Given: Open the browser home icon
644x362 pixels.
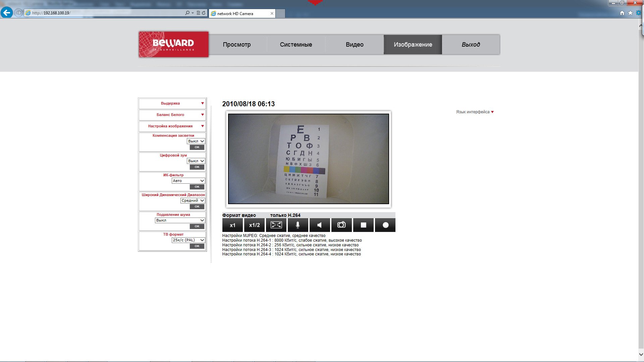Looking at the screenshot, I should (x=622, y=13).
